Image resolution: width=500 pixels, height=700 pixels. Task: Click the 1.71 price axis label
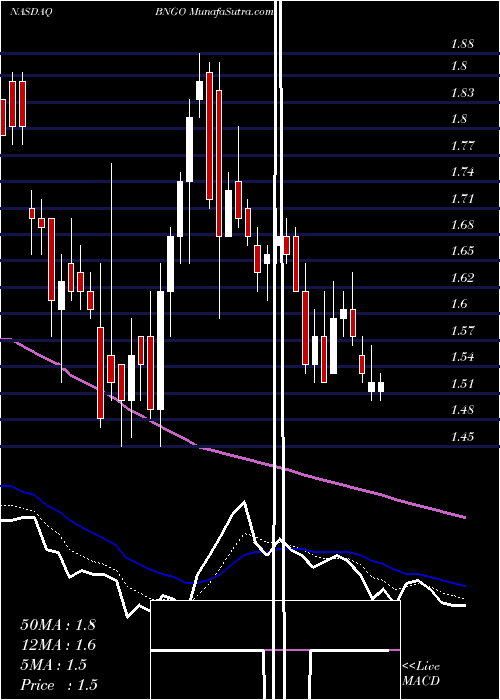coord(462,198)
